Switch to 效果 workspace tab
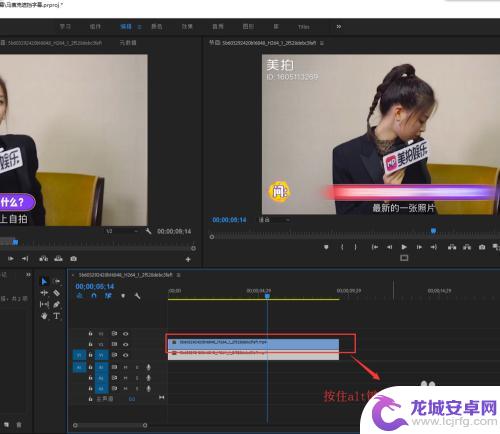 click(x=187, y=27)
